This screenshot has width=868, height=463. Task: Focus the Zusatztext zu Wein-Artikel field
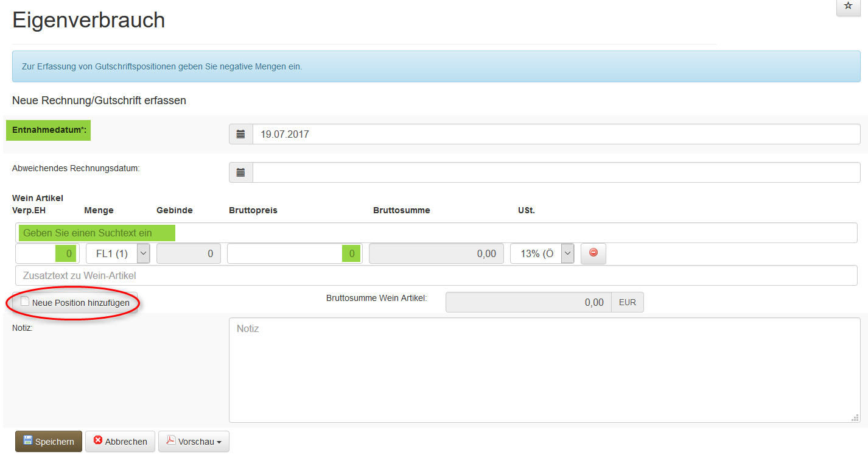coord(436,275)
